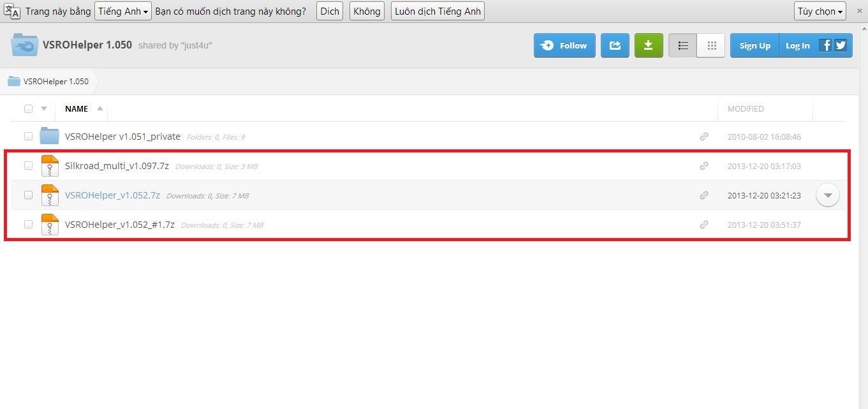Image resolution: width=868 pixels, height=409 pixels.
Task: Click the Twitter login icon
Action: click(841, 45)
